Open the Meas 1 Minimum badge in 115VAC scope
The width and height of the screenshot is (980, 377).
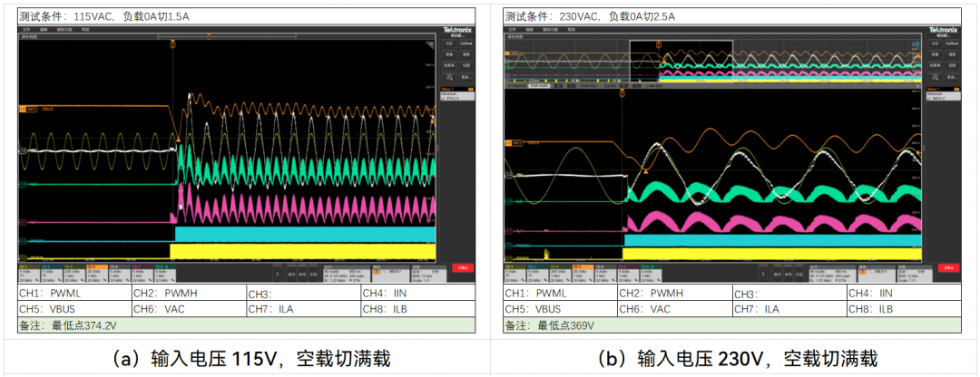(x=457, y=94)
